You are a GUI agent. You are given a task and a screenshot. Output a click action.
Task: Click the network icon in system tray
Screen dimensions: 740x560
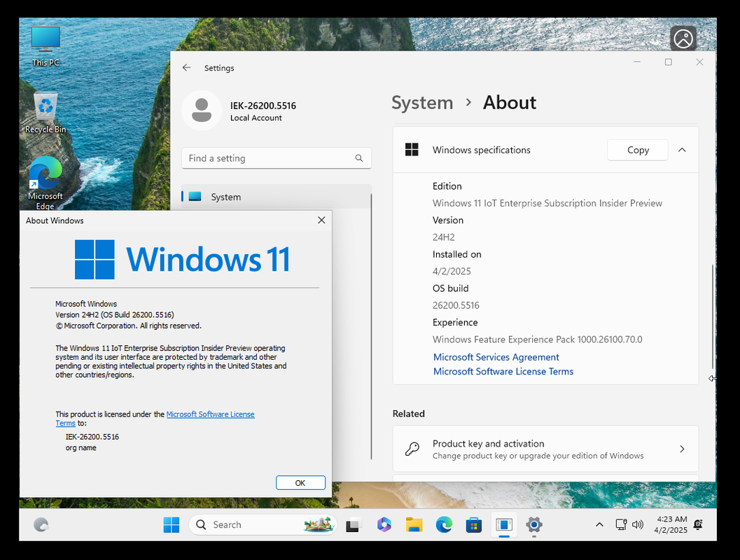[621, 524]
